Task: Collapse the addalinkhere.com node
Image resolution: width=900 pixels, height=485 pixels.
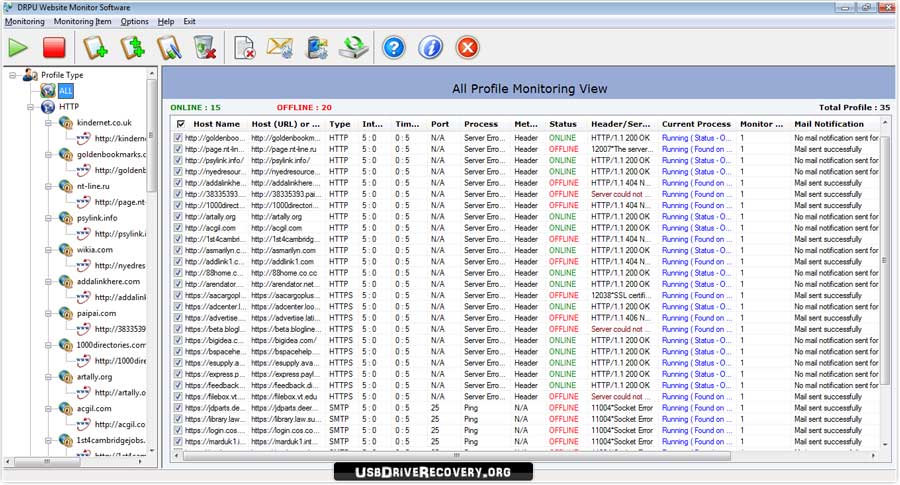Action: 49,282
